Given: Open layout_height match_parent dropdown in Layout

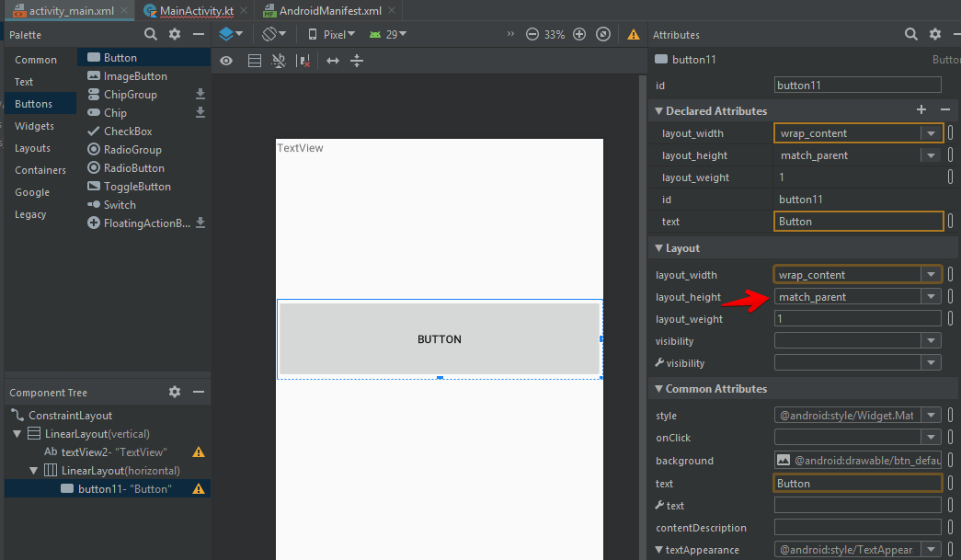Looking at the screenshot, I should (x=932, y=297).
